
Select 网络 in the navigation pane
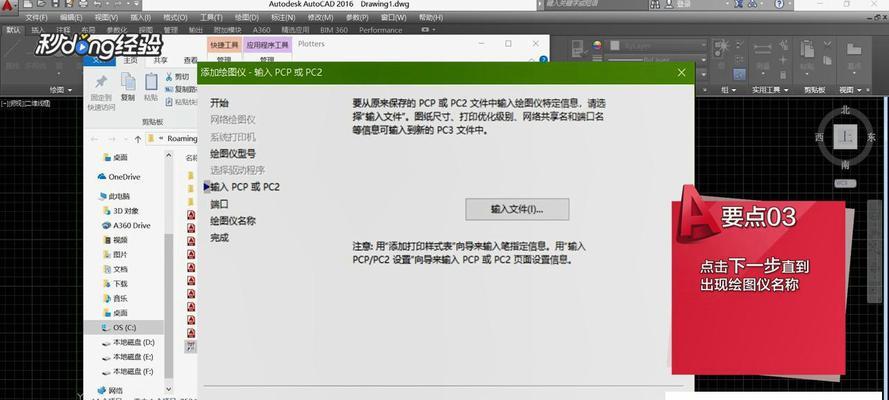pyautogui.click(x=109, y=390)
